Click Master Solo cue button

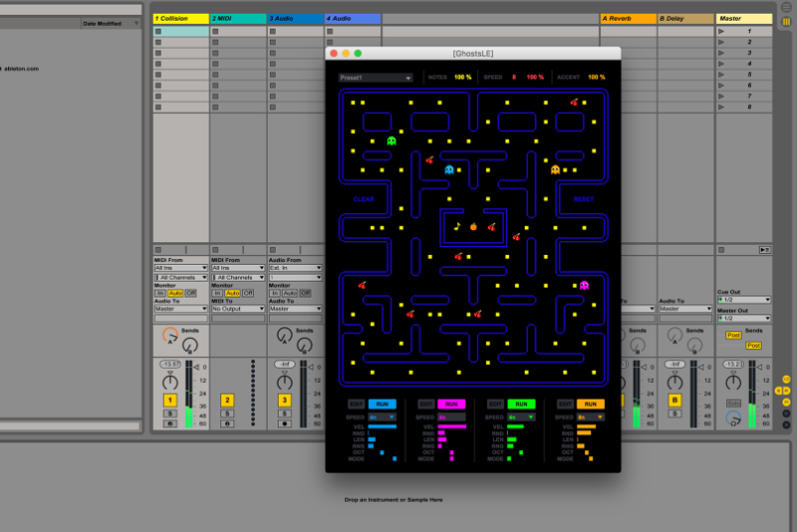pyautogui.click(x=733, y=403)
